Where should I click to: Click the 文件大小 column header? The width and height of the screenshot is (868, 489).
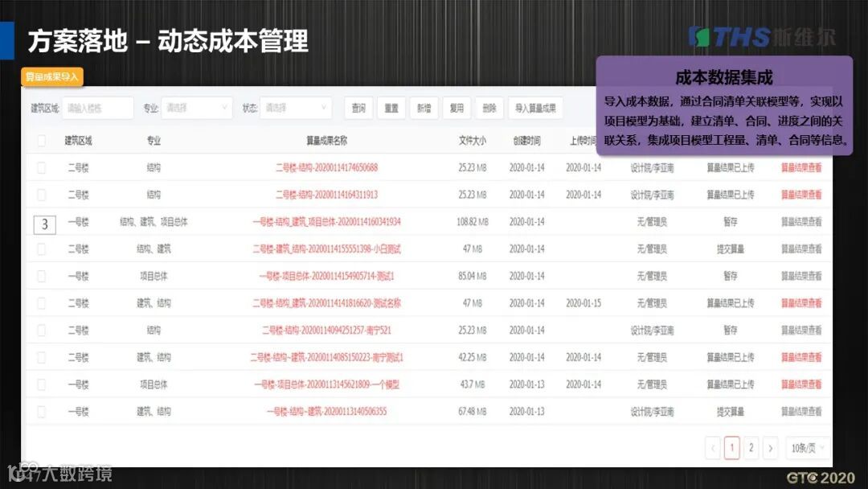[x=473, y=141]
